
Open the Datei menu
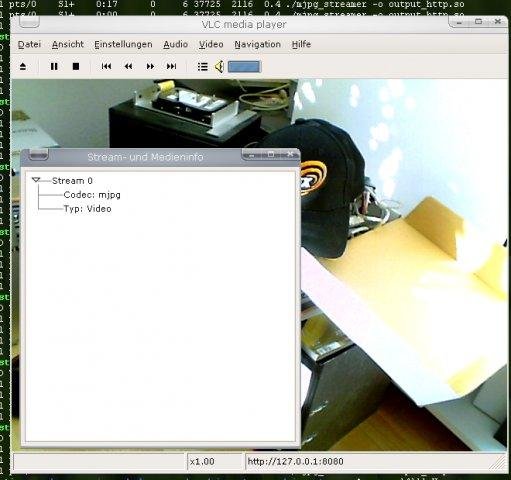point(29,44)
